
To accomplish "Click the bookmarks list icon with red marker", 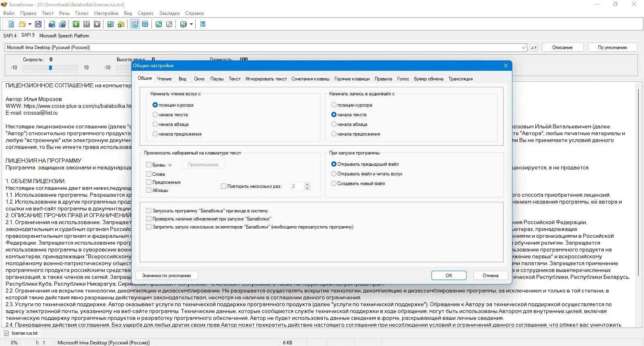I will 184,24.
